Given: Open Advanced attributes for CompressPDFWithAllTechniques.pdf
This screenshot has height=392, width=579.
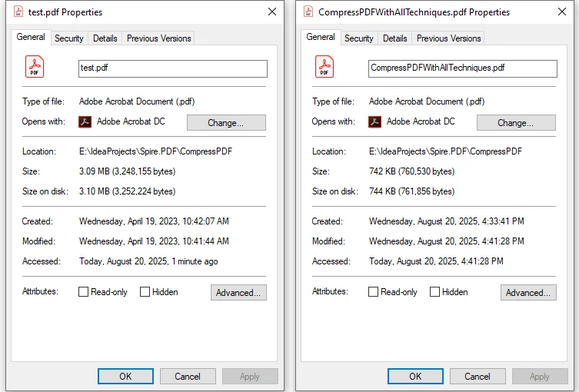Looking at the screenshot, I should (x=528, y=292).
